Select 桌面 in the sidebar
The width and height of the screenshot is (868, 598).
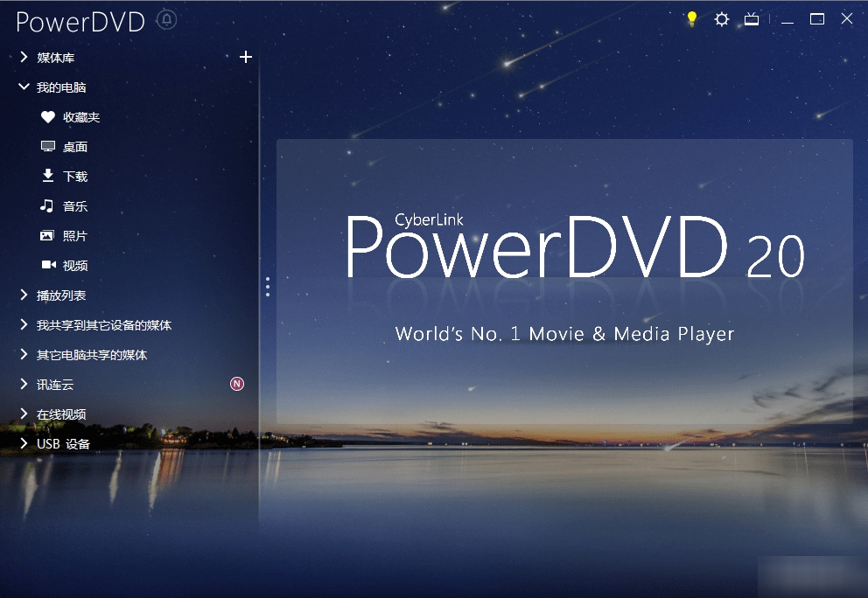pyautogui.click(x=74, y=147)
